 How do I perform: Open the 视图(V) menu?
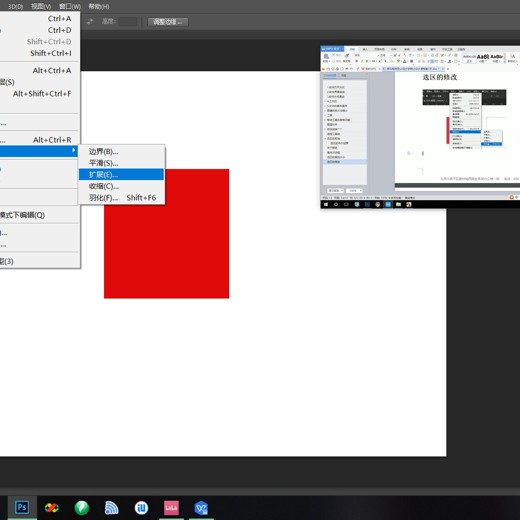(41, 6)
